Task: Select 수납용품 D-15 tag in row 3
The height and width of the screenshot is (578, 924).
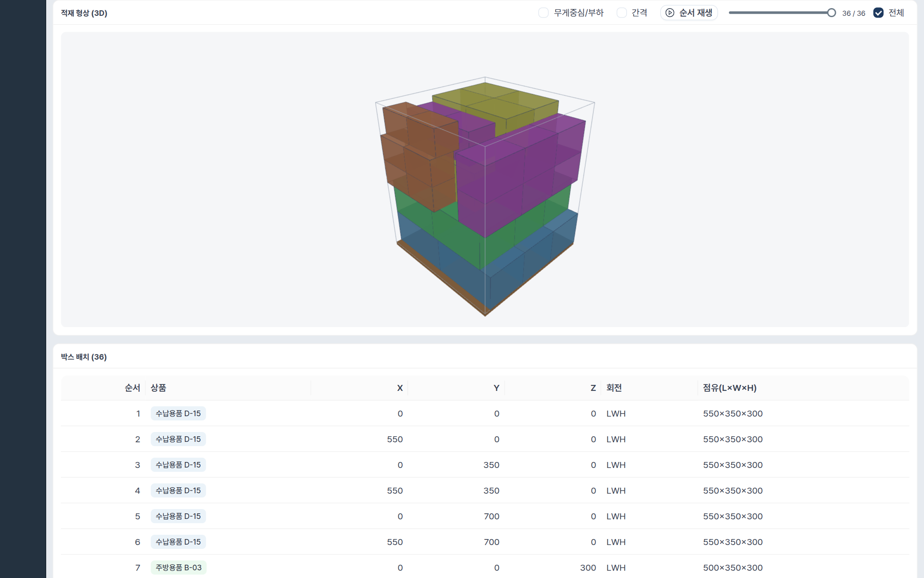Action: tap(178, 465)
